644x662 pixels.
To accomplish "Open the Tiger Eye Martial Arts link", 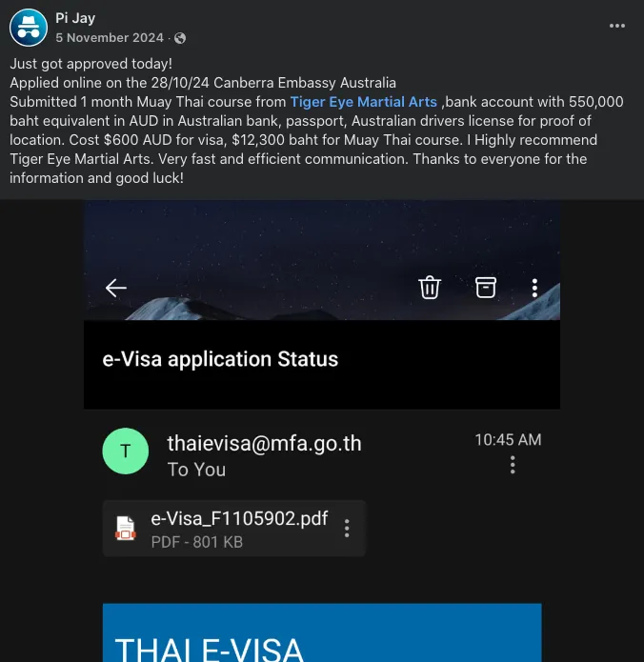I will (363, 102).
